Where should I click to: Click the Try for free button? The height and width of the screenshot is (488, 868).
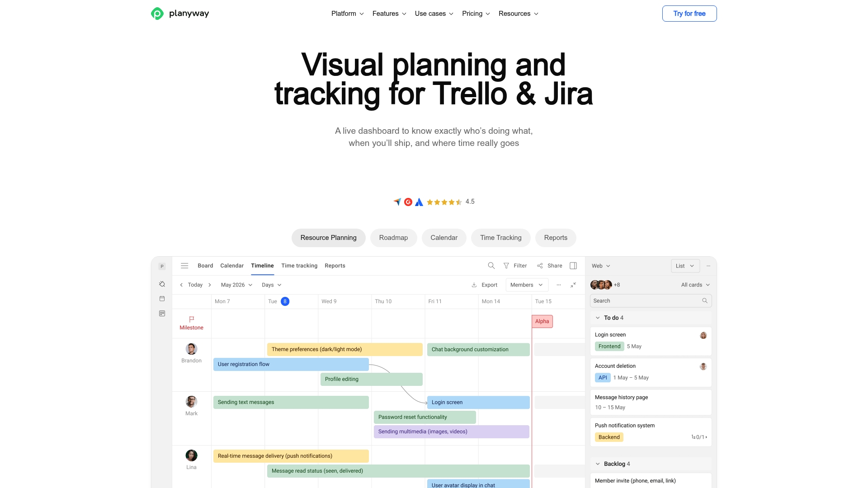(689, 14)
